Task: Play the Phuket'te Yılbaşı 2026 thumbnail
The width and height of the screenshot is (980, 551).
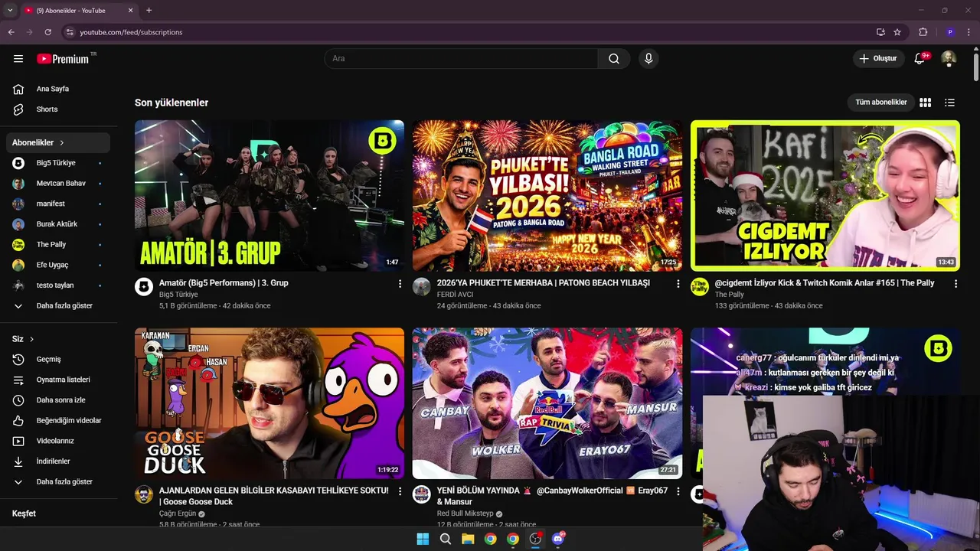Action: (x=547, y=195)
